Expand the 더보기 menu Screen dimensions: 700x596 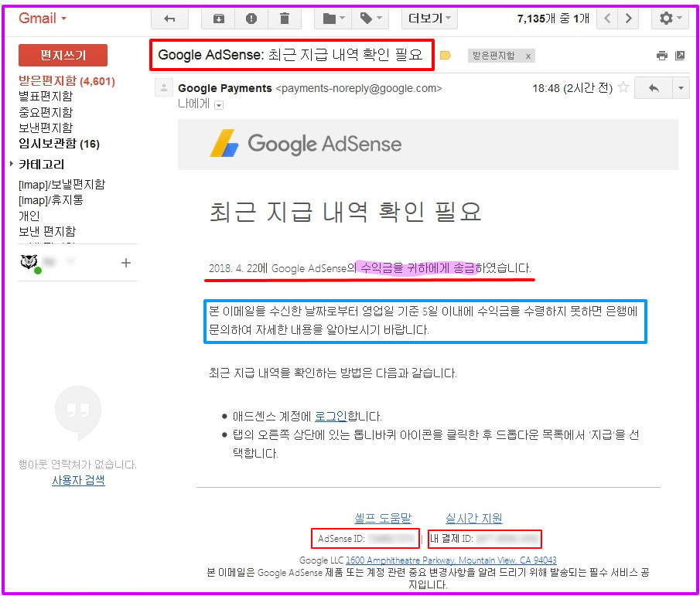[x=429, y=19]
